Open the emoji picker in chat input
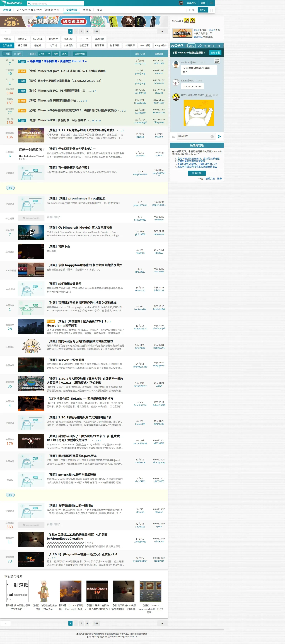 pos(212,137)
